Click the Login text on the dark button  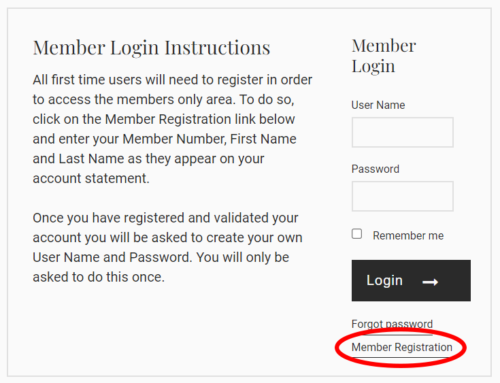384,281
